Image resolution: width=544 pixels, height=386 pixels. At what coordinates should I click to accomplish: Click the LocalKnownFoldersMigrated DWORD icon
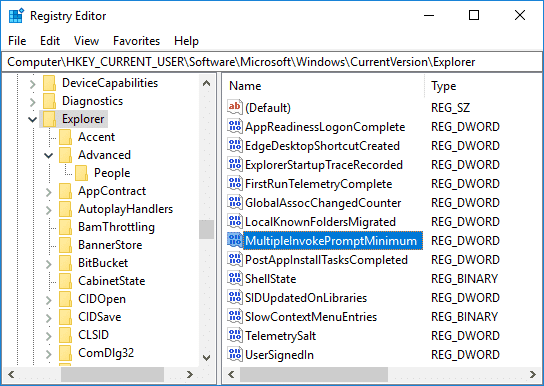235,221
